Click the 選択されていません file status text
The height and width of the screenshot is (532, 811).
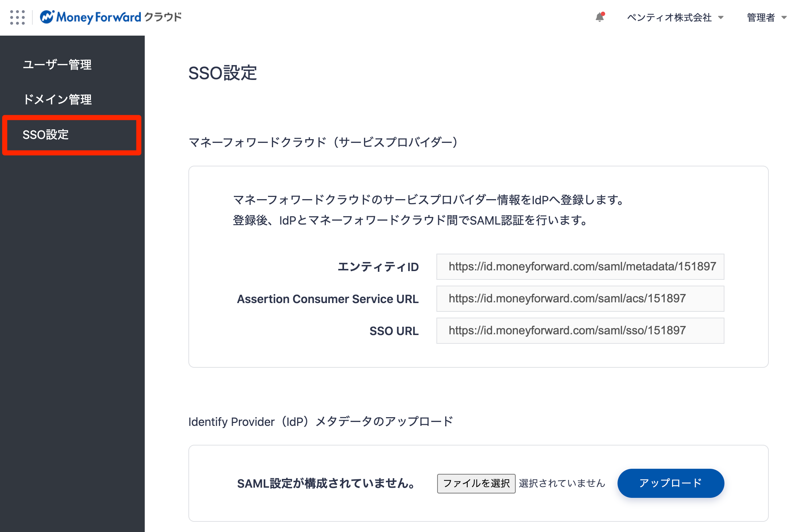click(562, 483)
